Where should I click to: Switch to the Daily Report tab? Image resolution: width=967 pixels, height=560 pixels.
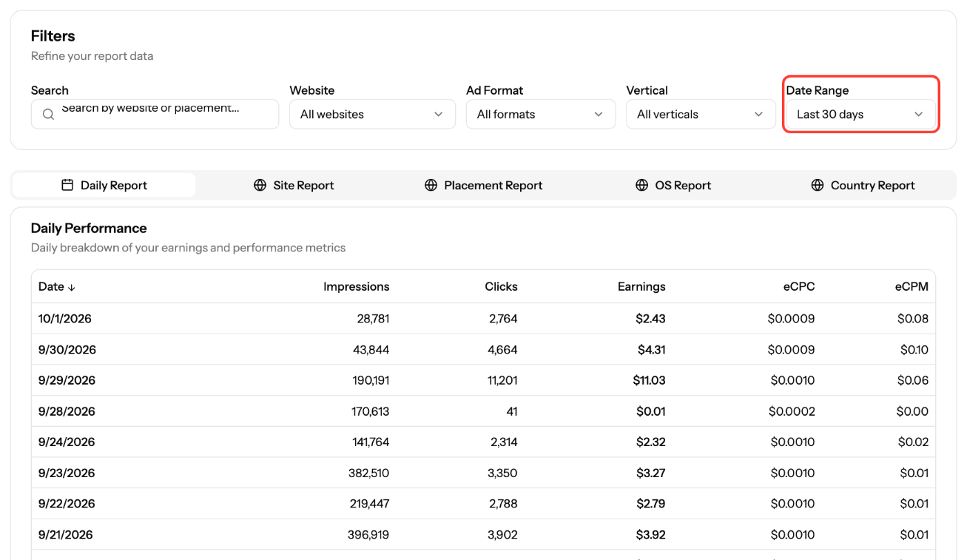pyautogui.click(x=104, y=185)
